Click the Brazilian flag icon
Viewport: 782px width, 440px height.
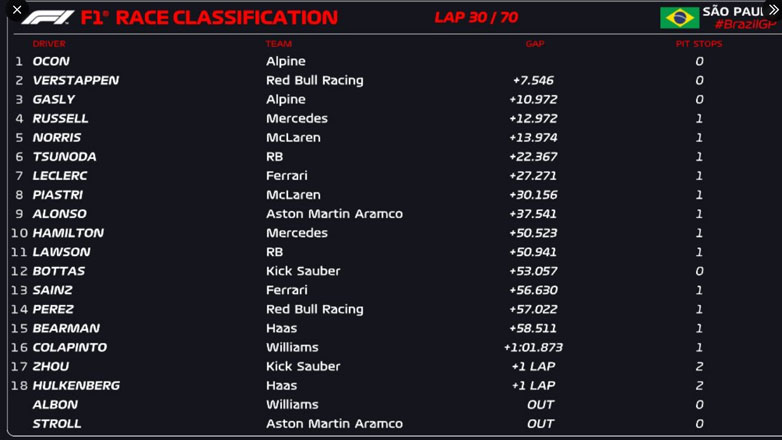(679, 18)
